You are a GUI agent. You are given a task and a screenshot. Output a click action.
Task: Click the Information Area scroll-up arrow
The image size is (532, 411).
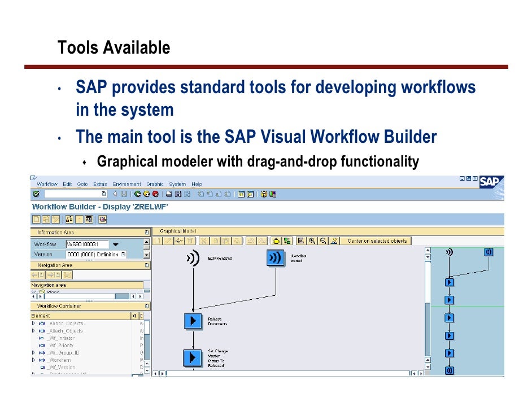click(x=147, y=242)
